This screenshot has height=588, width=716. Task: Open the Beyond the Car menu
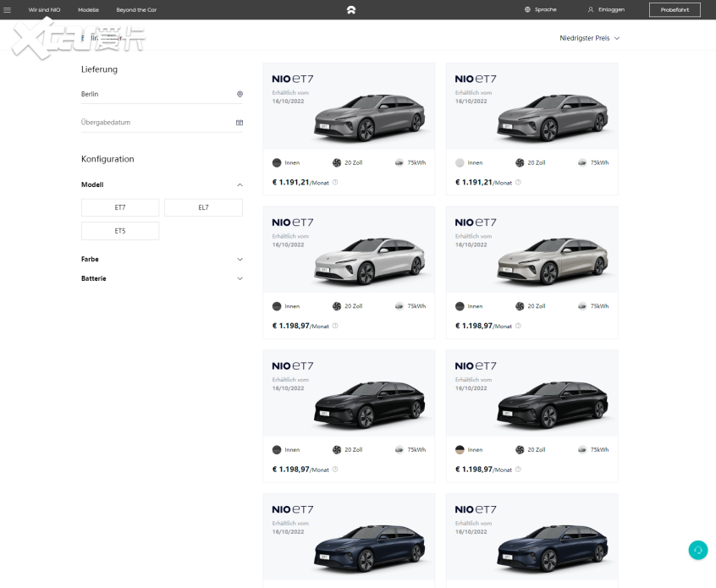(136, 9)
